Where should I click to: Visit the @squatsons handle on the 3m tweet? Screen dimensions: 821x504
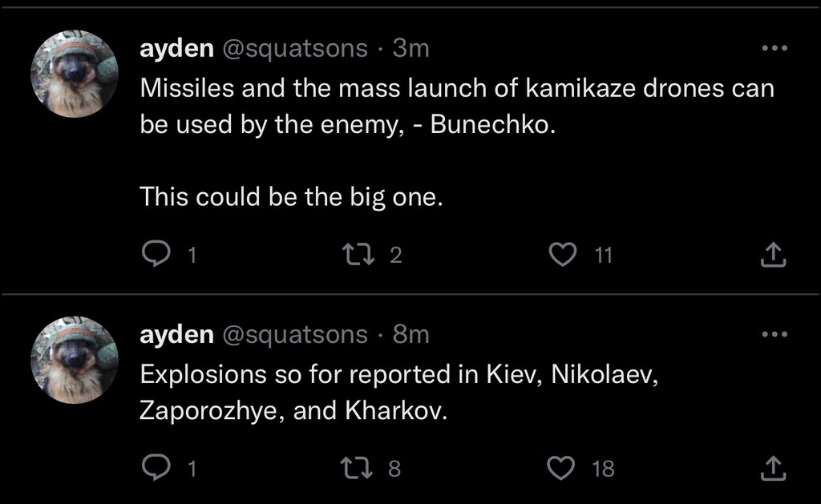tap(295, 49)
